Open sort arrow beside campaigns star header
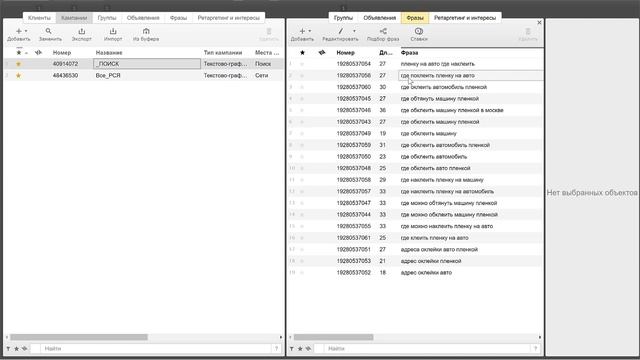 tap(27, 53)
